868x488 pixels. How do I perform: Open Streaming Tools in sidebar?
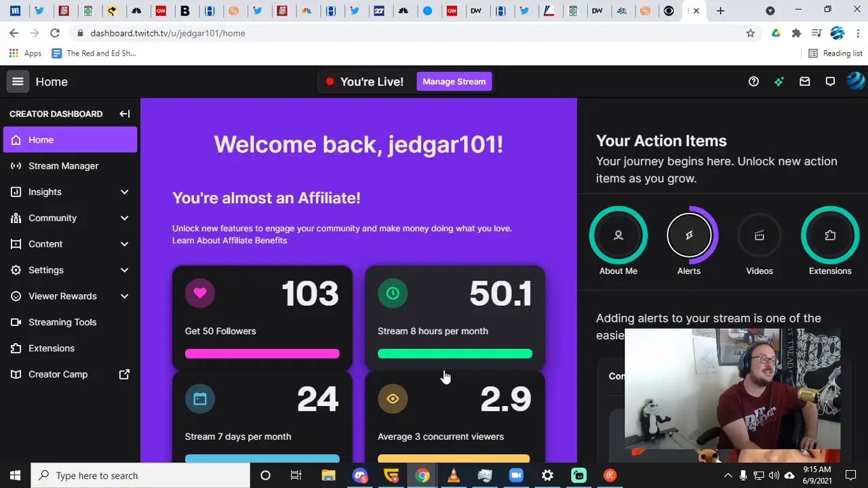pos(70,322)
